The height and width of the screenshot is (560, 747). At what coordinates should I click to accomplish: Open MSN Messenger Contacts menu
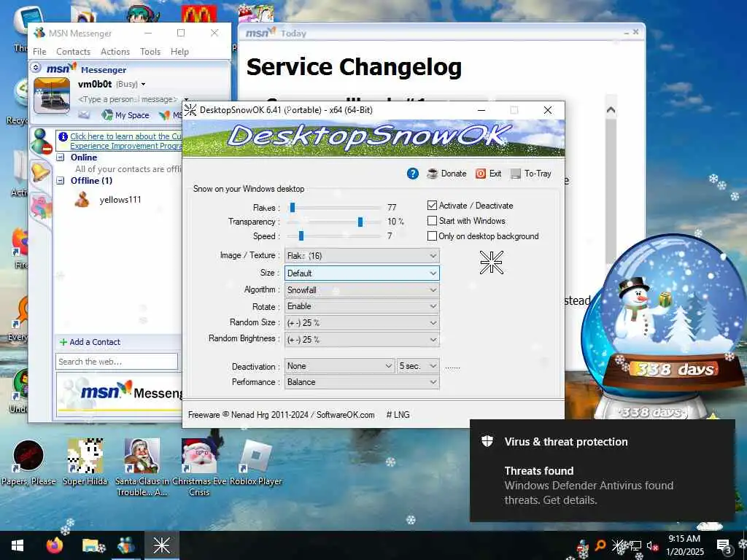(x=73, y=52)
